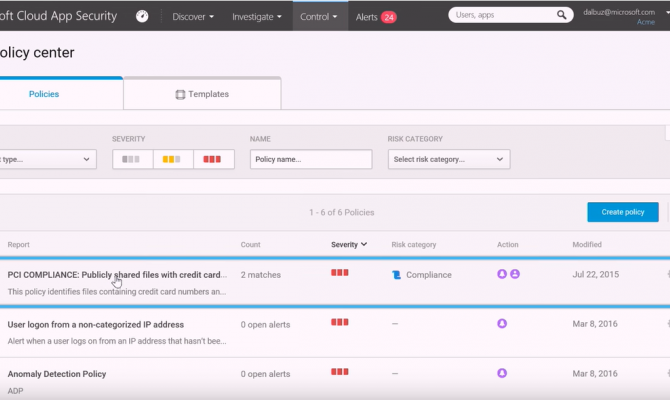This screenshot has height=400, width=670.
Task: Click the 1 - 6 of 6 Policies text
Action: pyautogui.click(x=342, y=212)
